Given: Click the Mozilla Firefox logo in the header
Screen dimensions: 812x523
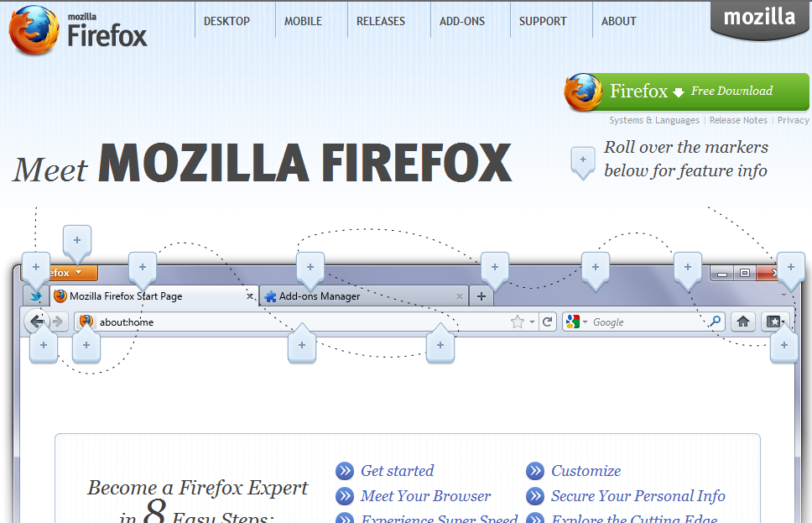Looking at the screenshot, I should 78,30.
